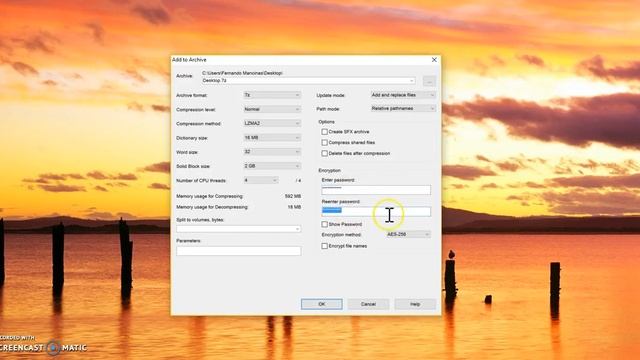This screenshot has height=360, width=640.
Task: Open the Path mode dropdown
Action: pos(403,109)
